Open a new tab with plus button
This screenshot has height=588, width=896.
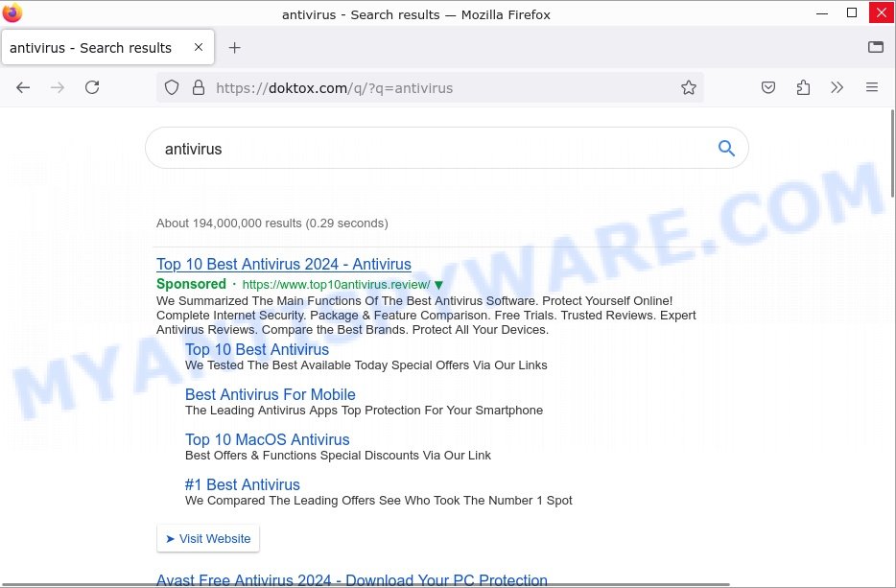(x=234, y=47)
